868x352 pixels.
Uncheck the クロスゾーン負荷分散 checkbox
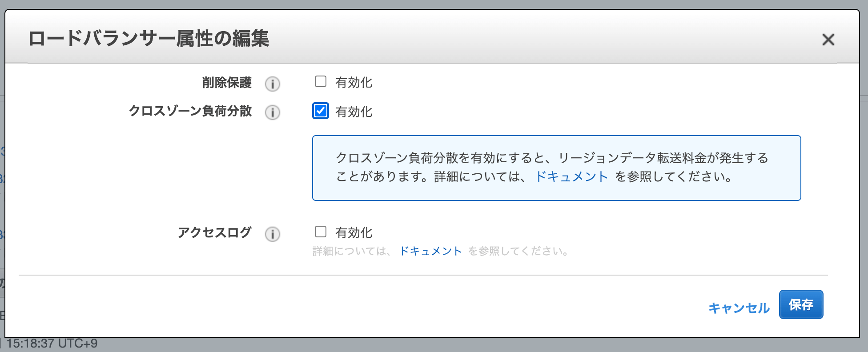321,111
